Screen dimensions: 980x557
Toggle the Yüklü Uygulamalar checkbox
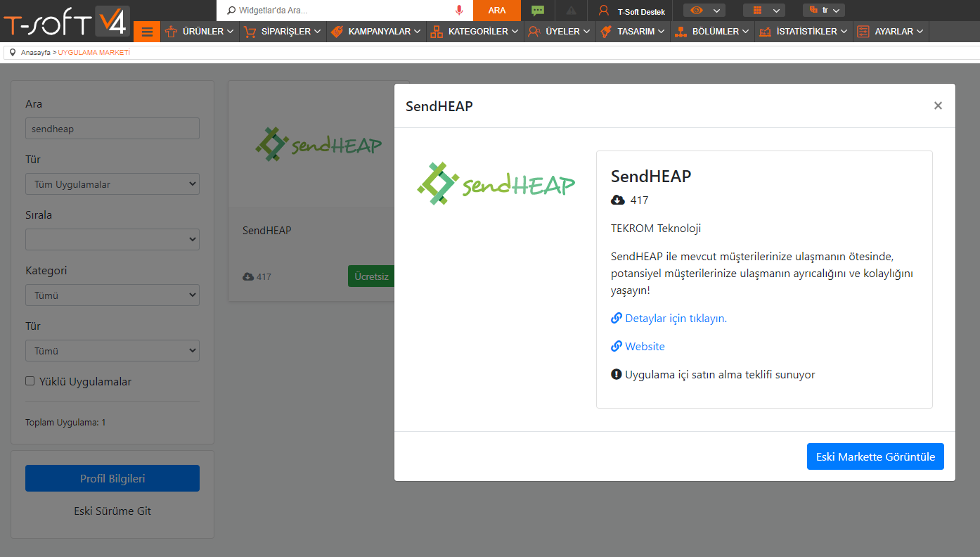[30, 381]
